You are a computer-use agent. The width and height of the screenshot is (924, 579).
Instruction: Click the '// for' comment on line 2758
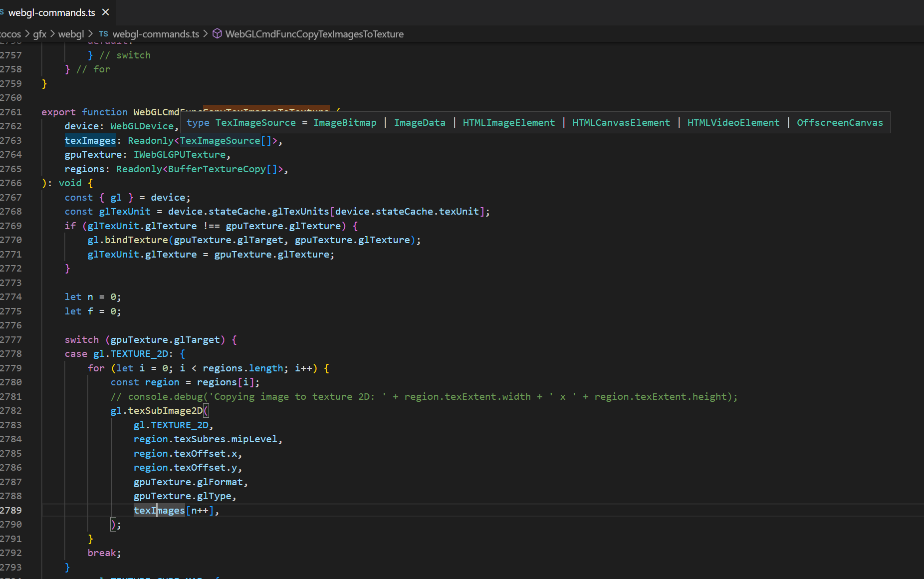pos(93,69)
